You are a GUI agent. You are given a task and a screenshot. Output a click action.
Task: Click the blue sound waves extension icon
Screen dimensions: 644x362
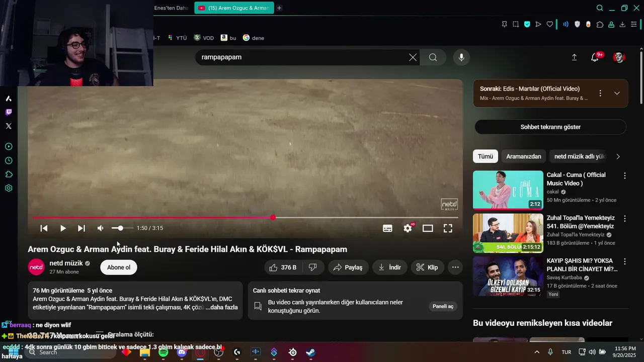pyautogui.click(x=566, y=24)
